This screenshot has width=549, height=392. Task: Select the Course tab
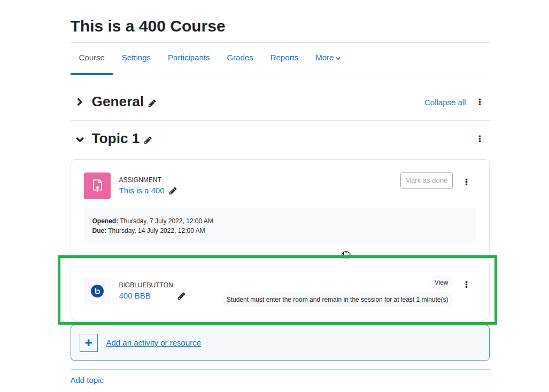[x=92, y=58]
